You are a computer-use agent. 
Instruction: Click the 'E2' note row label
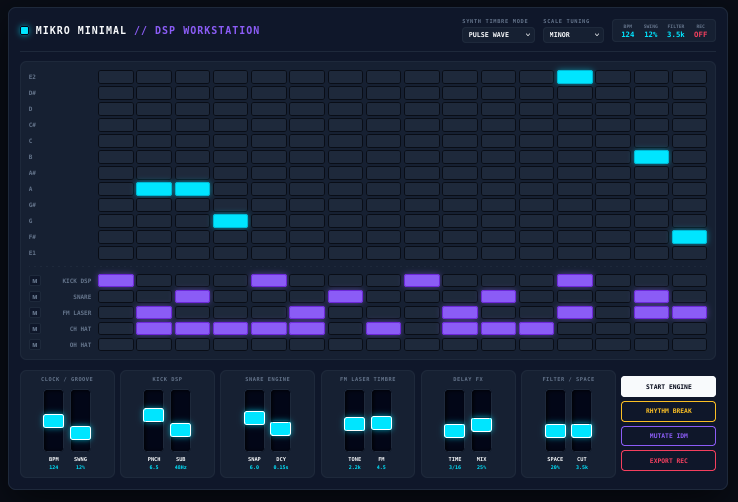32,77
